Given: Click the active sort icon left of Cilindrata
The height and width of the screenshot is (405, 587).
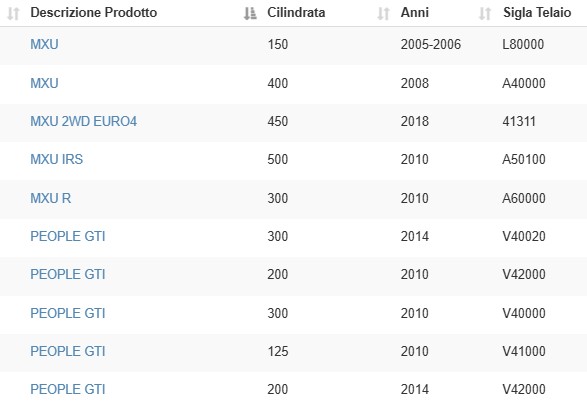Looking at the screenshot, I should [x=250, y=14].
